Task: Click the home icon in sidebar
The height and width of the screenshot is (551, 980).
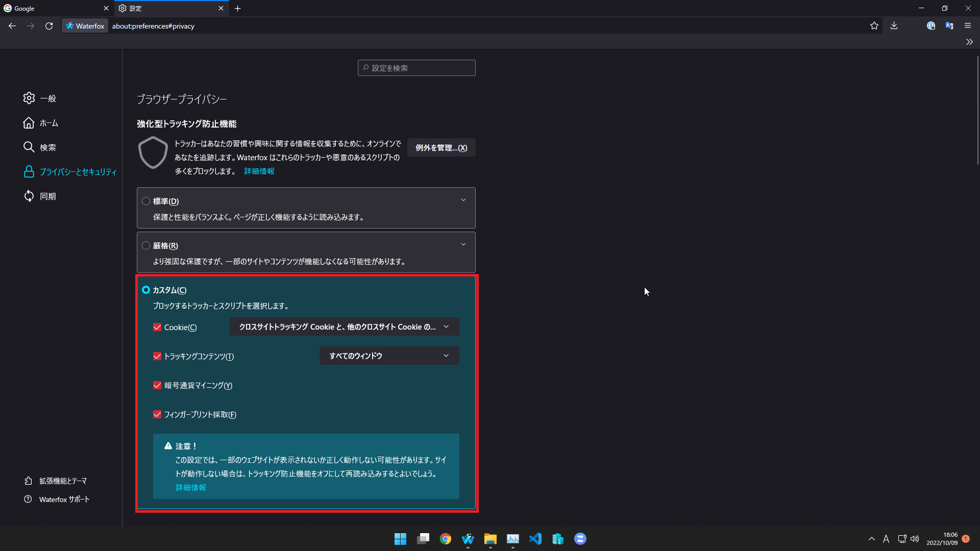Action: point(29,122)
